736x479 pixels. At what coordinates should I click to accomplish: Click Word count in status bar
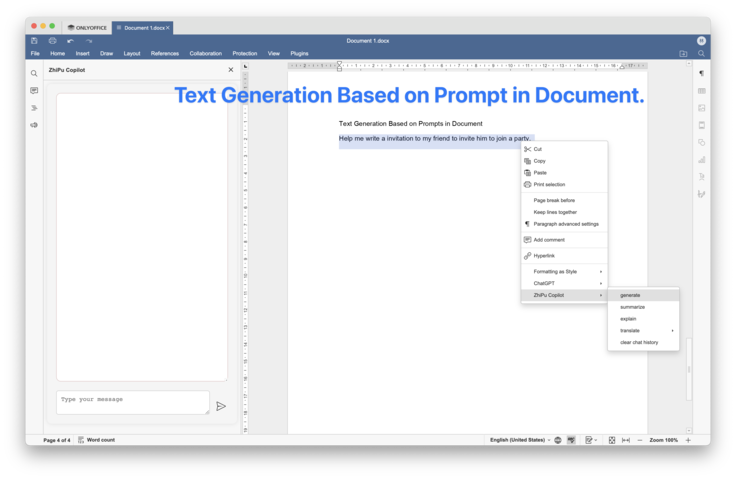[100, 440]
